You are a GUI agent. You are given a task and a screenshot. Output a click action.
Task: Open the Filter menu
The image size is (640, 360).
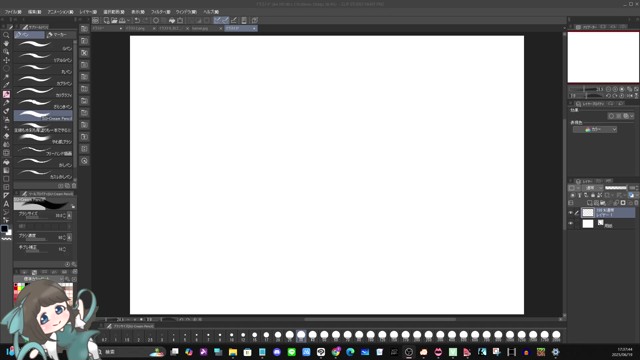(x=160, y=12)
